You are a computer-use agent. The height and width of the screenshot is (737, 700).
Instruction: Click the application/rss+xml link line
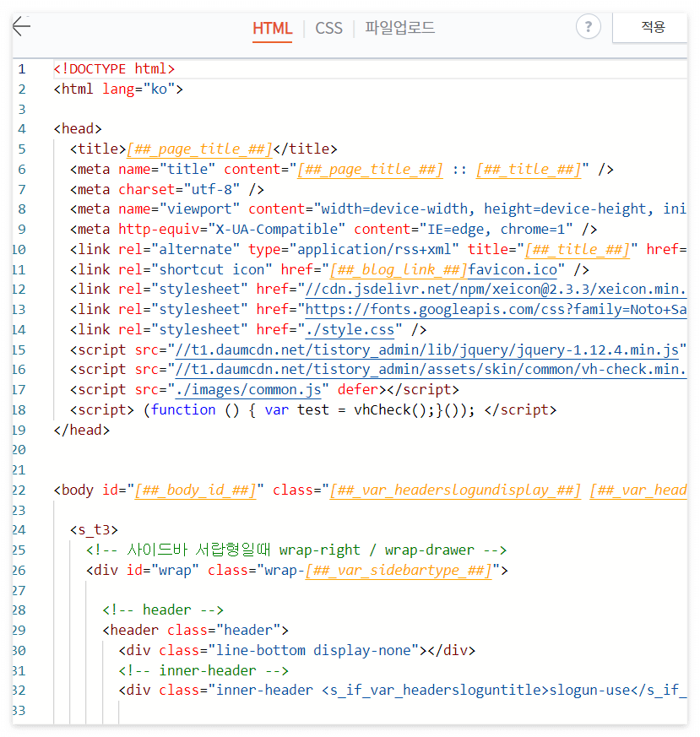(x=378, y=250)
